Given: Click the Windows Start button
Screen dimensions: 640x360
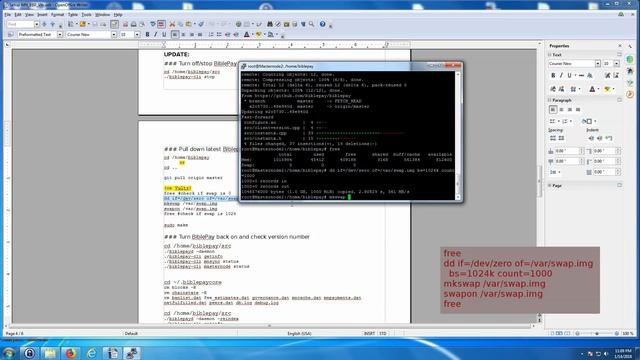Looking at the screenshot, I should point(8,353).
